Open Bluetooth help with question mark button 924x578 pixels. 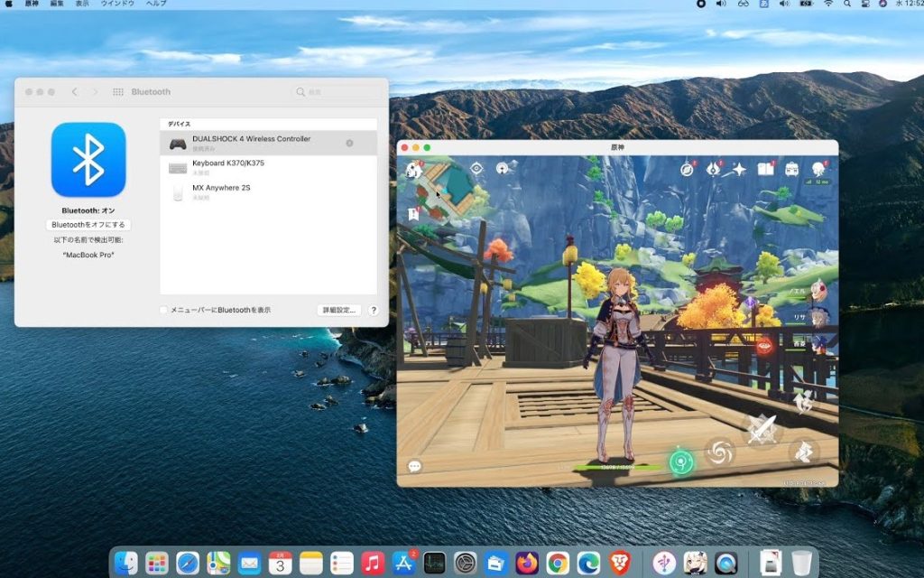click(373, 310)
